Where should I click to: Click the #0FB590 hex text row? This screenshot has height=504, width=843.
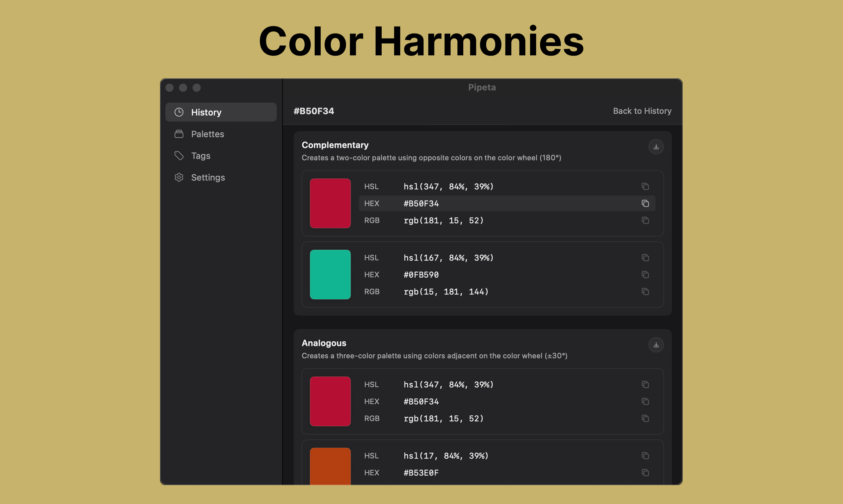(x=421, y=275)
